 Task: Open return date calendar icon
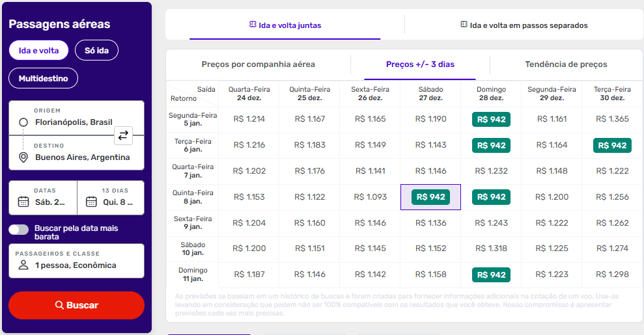point(91,202)
